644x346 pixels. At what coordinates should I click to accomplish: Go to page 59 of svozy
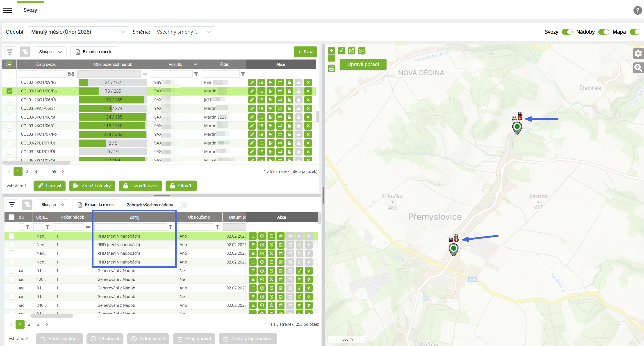click(x=54, y=171)
